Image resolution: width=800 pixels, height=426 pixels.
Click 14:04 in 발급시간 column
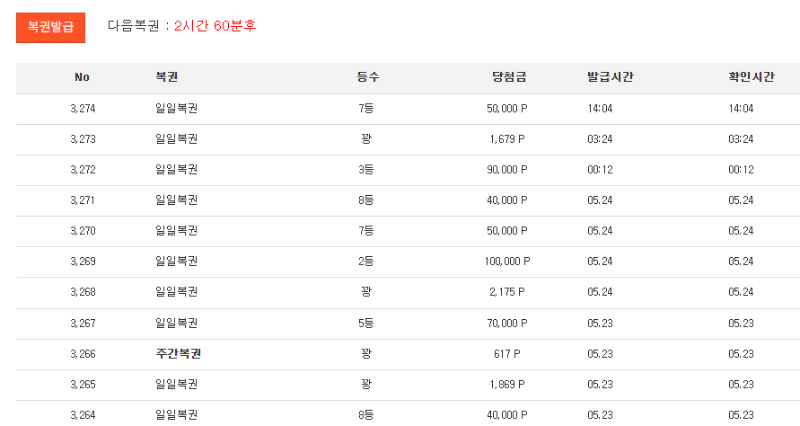point(600,108)
